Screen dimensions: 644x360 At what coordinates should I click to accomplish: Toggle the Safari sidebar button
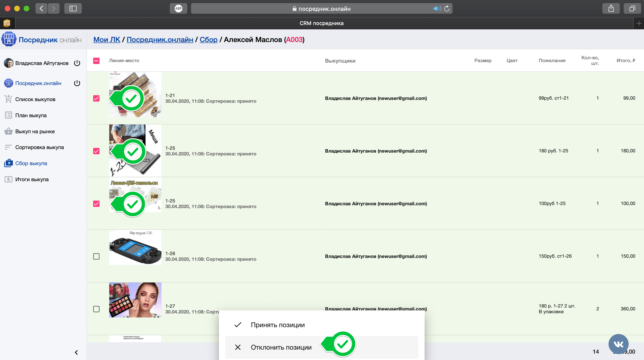pos(73,9)
